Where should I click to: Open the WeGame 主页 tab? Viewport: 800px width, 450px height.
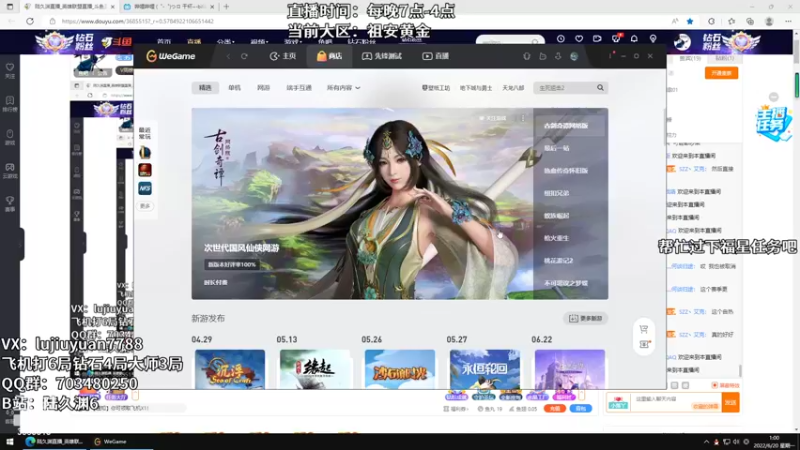coord(283,56)
